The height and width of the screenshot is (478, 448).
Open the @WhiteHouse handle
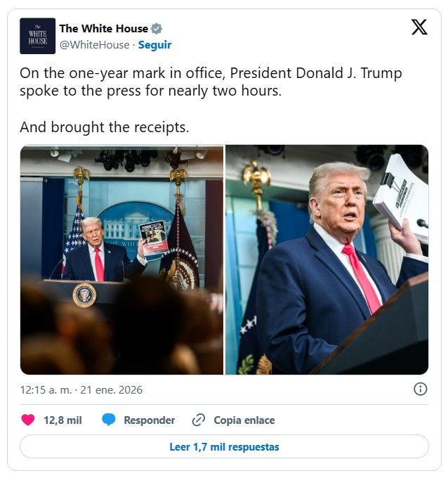pyautogui.click(x=94, y=45)
